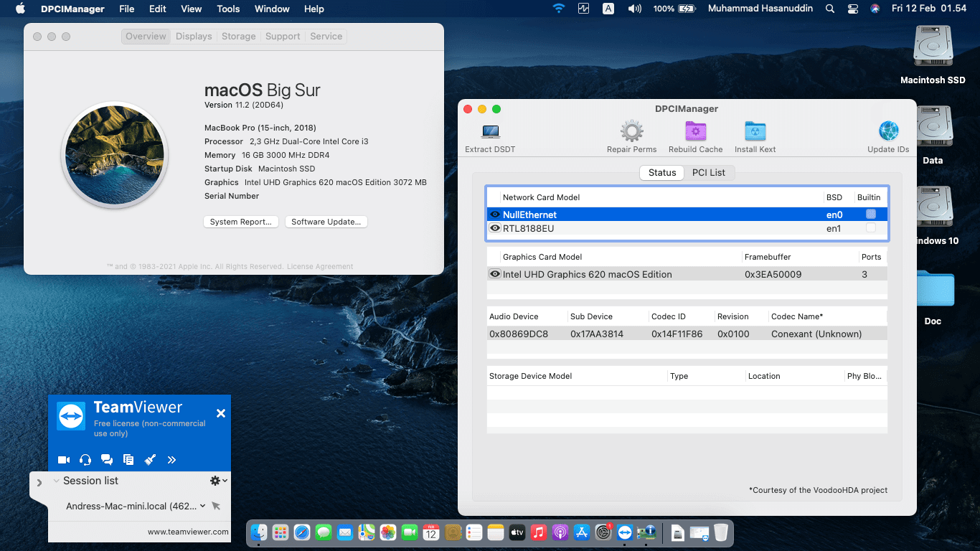980x551 pixels.
Task: Open the Macintosh SSD desktop drive
Action: point(933,47)
